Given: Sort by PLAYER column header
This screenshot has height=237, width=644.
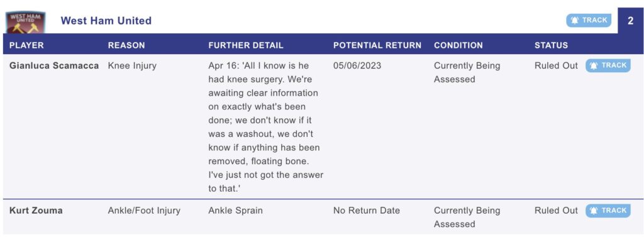Looking at the screenshot, I should point(26,45).
